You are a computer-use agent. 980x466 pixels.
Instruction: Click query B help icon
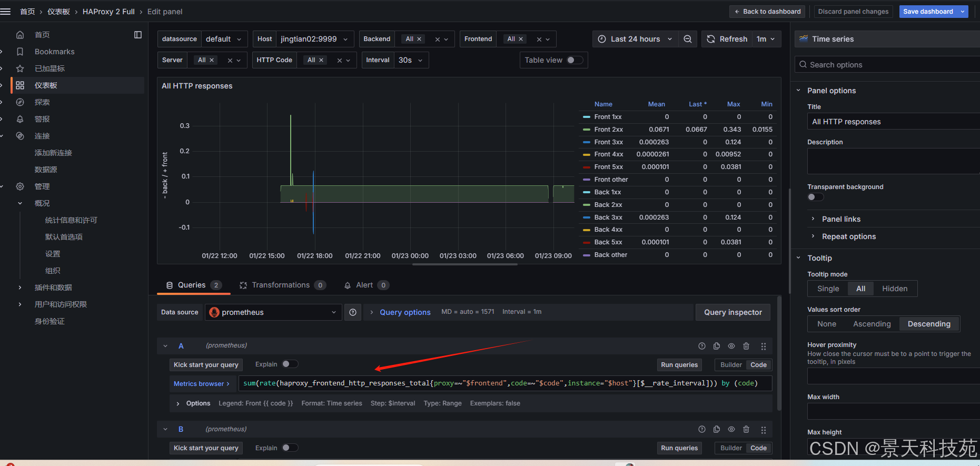(702, 430)
